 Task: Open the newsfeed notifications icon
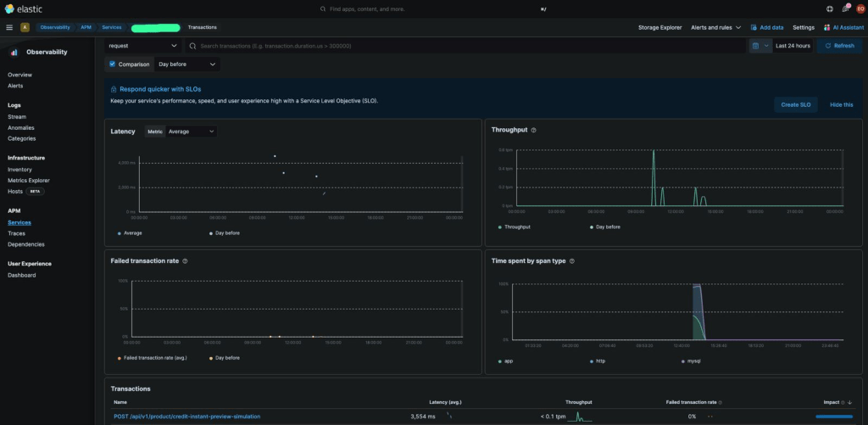point(844,8)
